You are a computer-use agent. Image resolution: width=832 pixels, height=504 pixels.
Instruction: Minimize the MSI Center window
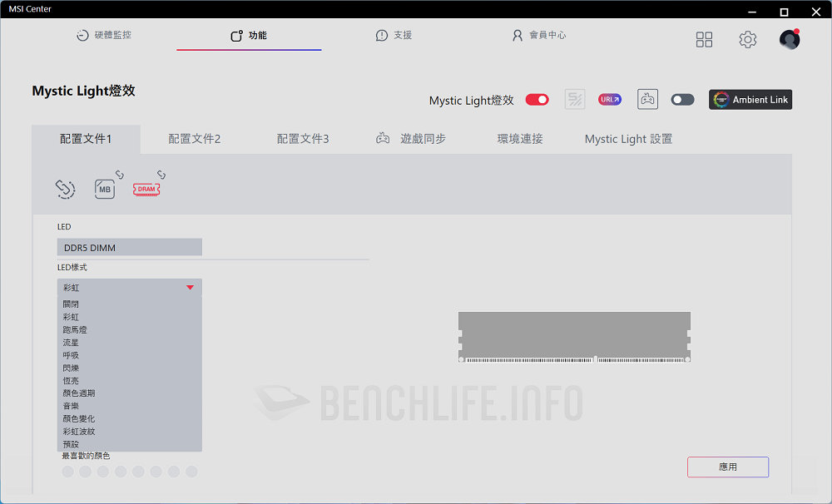[x=752, y=11]
